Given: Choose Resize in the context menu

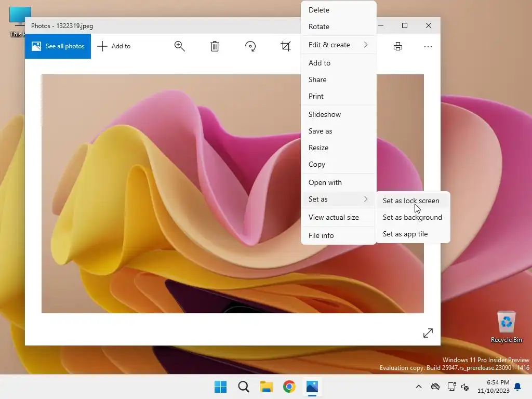Looking at the screenshot, I should tap(338, 148).
